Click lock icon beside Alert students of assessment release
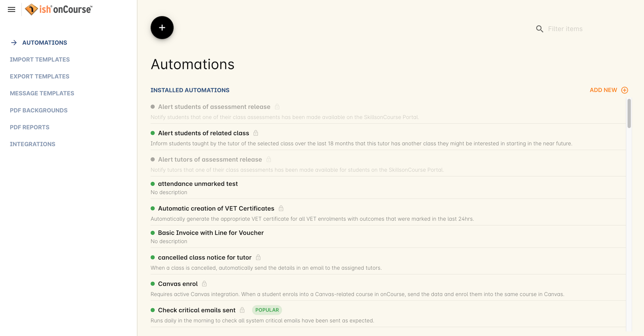Image resolution: width=644 pixels, height=336 pixels. point(277,107)
